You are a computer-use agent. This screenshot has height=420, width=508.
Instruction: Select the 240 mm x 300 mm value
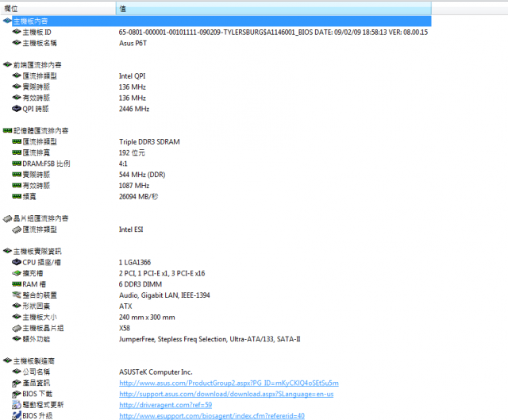(147, 318)
